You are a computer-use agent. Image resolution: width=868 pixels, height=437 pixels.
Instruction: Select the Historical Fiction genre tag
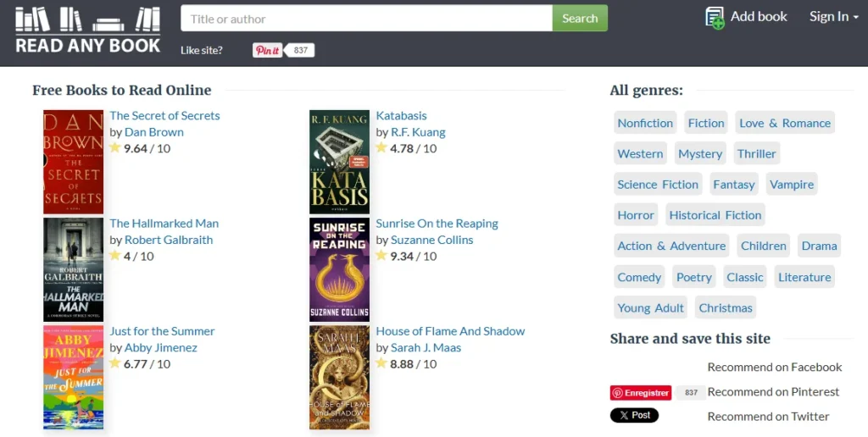715,215
